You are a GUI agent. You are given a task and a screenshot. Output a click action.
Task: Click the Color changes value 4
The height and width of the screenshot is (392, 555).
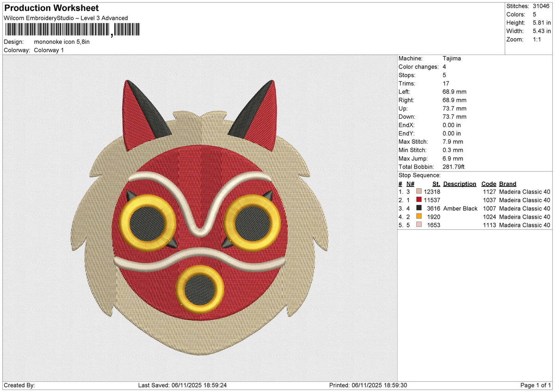point(444,67)
